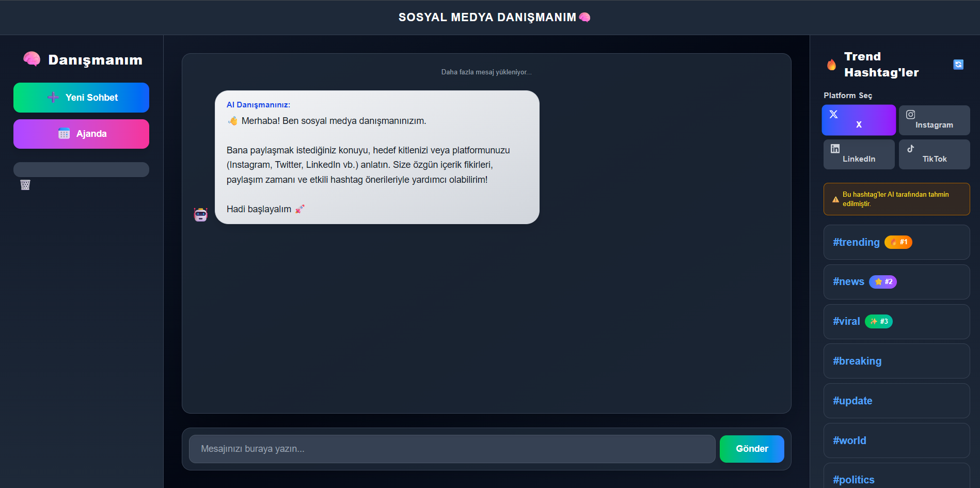Choose the #viral hashtag card
The height and width of the screenshot is (488, 980).
896,322
